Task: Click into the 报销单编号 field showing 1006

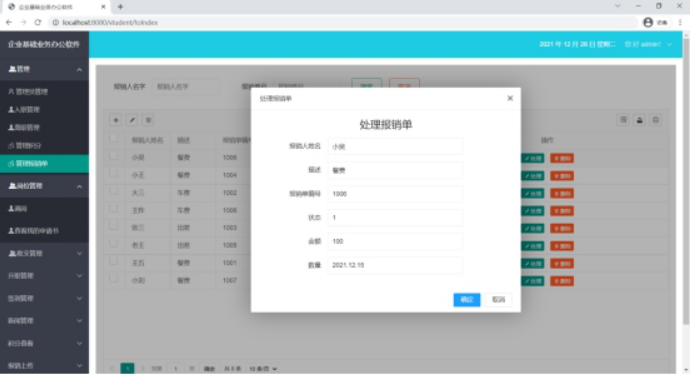Action: pos(395,194)
